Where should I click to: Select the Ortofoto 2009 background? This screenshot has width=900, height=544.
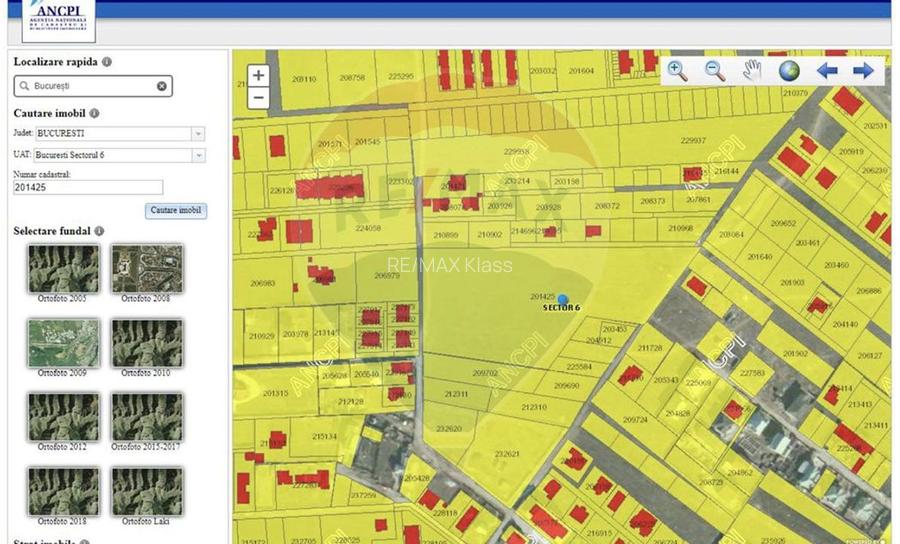tap(63, 343)
